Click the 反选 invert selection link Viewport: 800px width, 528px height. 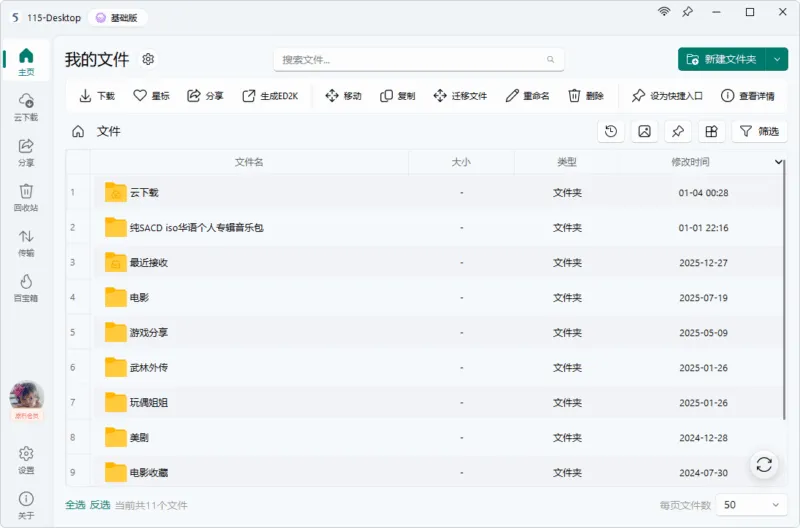[100, 505]
